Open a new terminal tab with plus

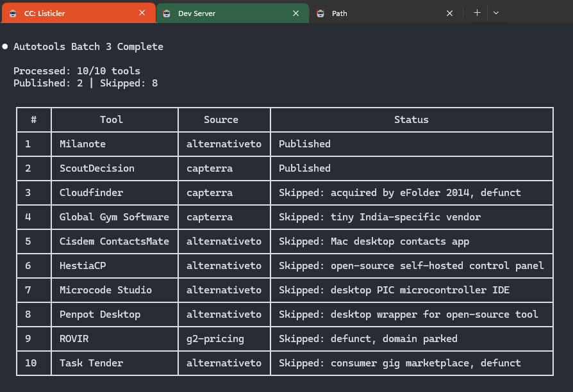tap(477, 13)
